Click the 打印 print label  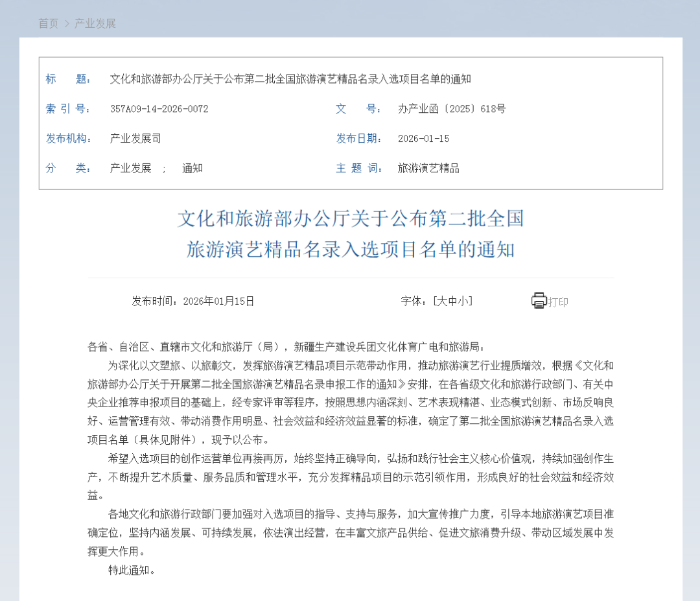click(557, 300)
